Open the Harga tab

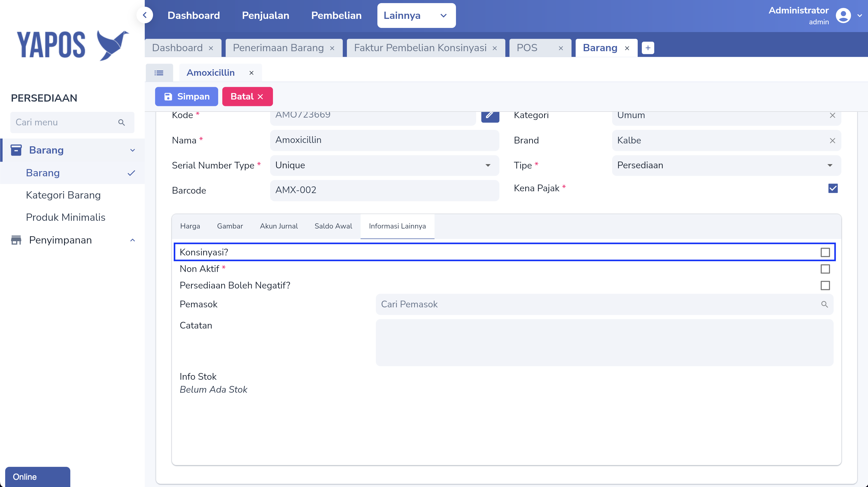pyautogui.click(x=190, y=226)
